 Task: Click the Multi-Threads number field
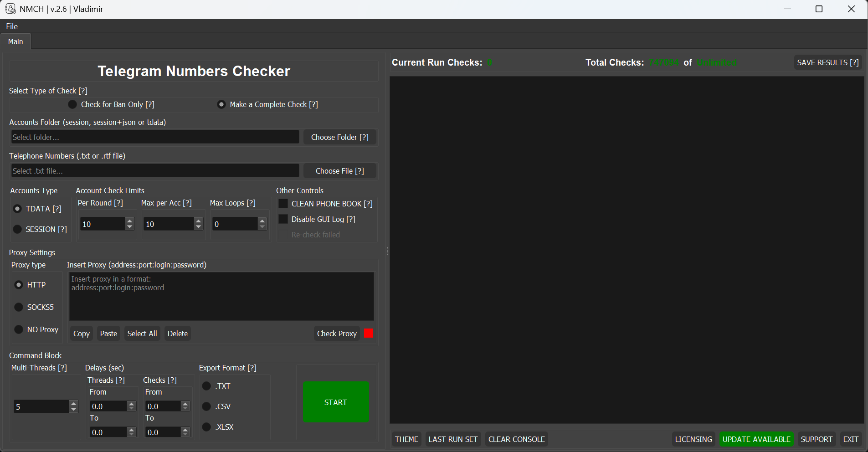41,406
